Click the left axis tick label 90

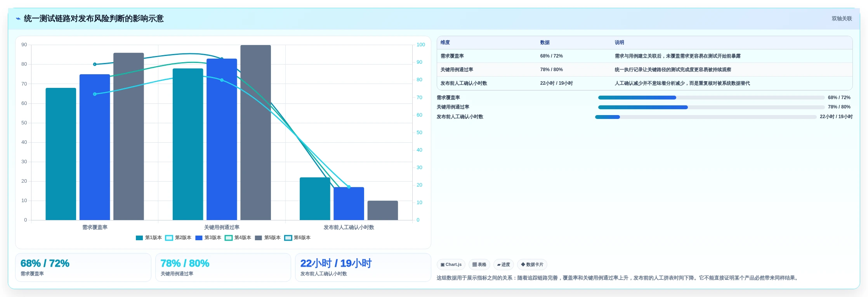point(24,45)
